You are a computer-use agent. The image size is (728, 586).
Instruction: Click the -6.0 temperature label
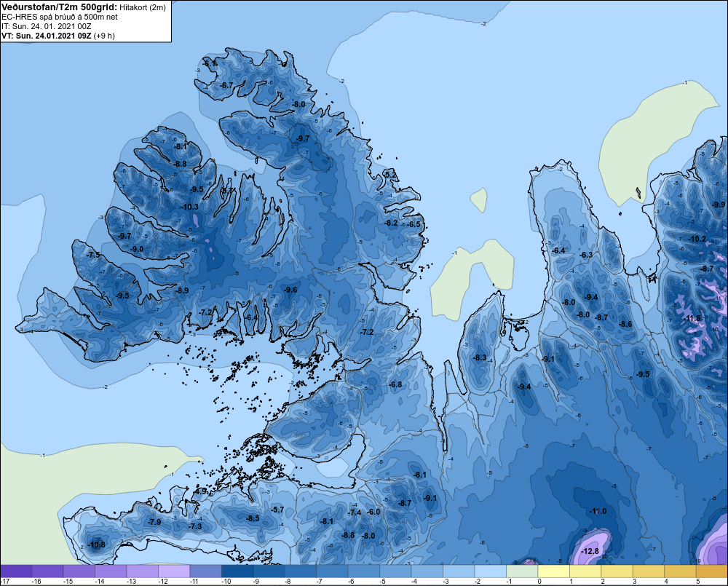373,512
